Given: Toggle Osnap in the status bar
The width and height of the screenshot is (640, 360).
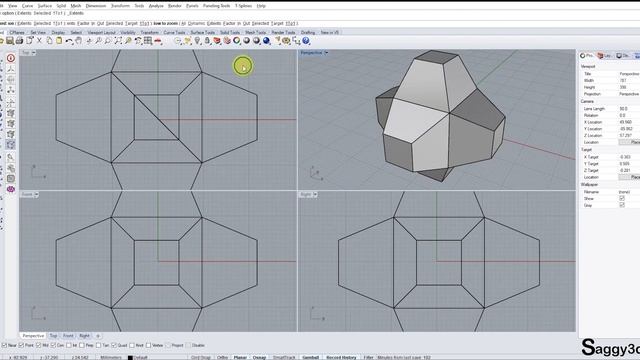Looking at the screenshot, I should 259,357.
